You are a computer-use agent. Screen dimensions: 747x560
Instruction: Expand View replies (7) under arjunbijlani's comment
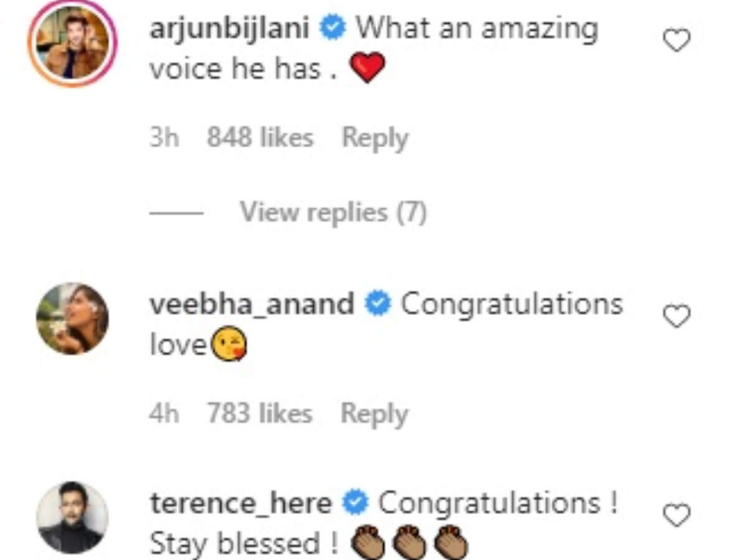[x=333, y=213]
